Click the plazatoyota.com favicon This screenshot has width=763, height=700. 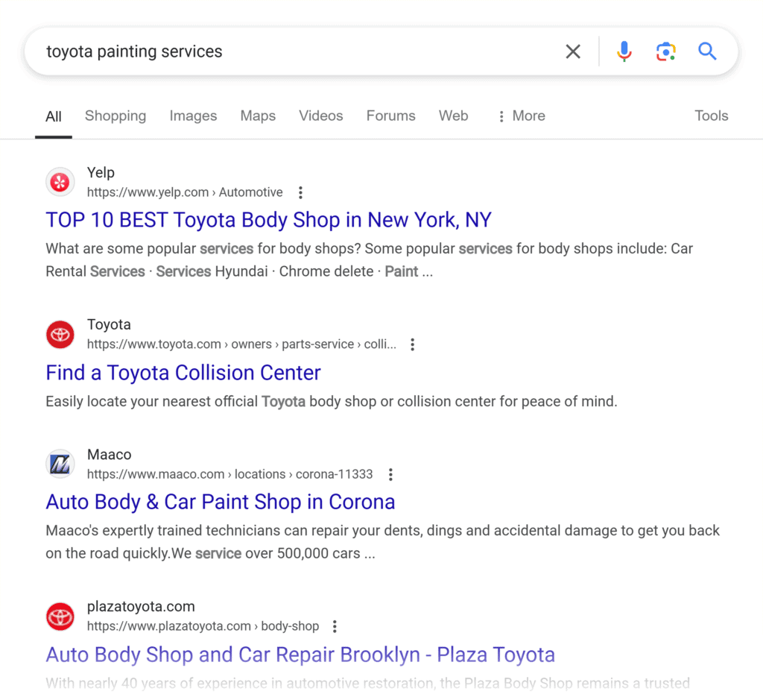[60, 617]
